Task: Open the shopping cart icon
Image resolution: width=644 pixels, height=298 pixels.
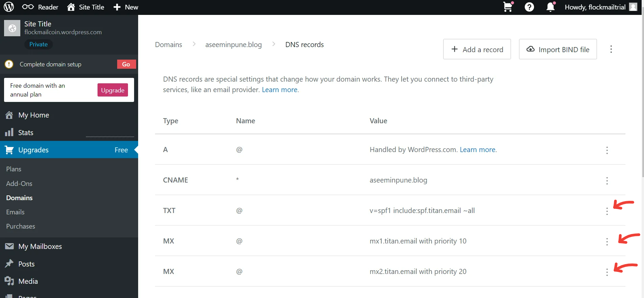Action: pos(508,7)
